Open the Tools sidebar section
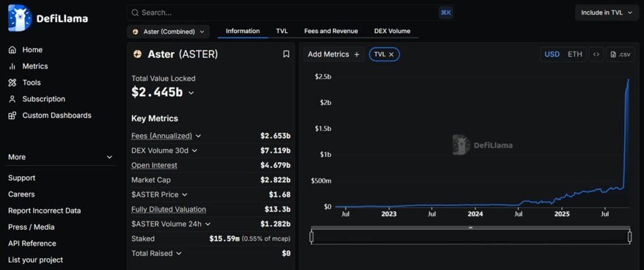 31,82
